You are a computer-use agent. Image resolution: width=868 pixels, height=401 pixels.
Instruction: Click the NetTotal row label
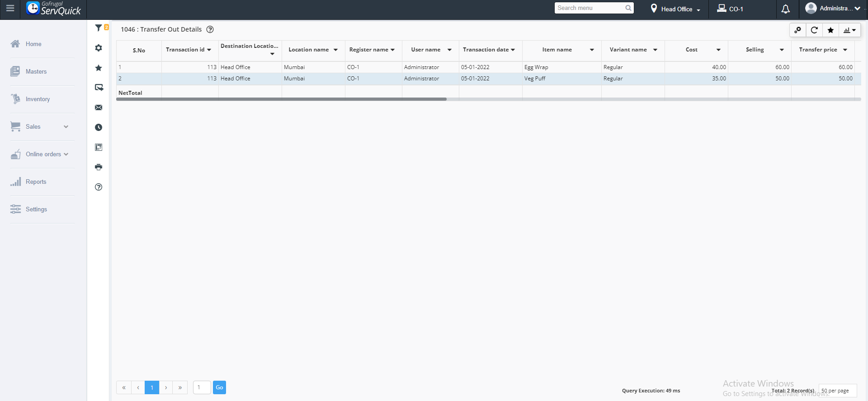pyautogui.click(x=130, y=93)
